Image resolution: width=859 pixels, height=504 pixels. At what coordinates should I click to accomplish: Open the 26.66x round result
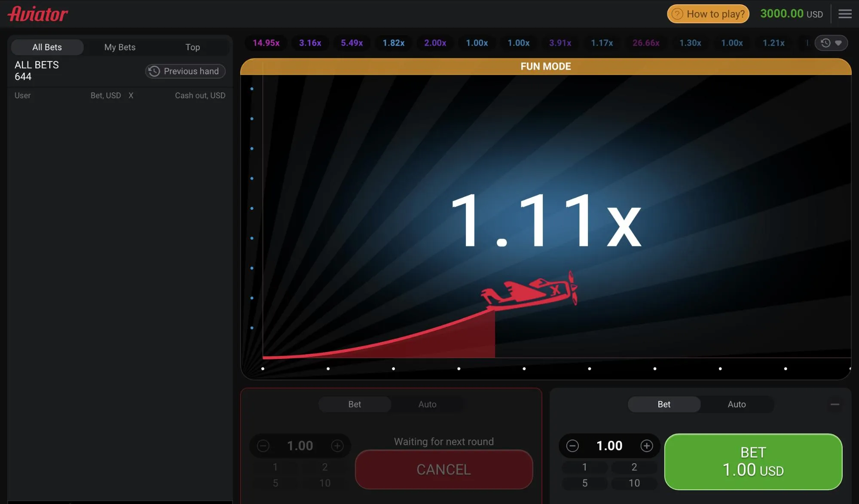click(645, 43)
